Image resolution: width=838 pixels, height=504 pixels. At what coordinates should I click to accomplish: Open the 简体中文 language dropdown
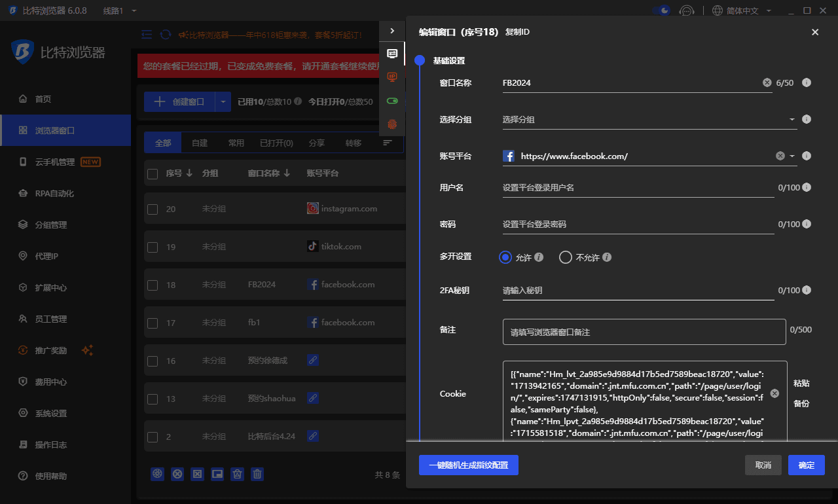742,10
